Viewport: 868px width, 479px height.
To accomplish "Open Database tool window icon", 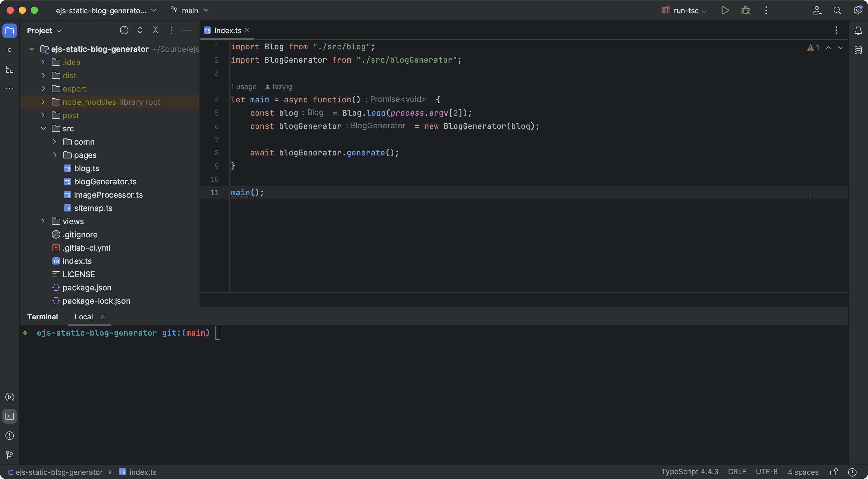I will pyautogui.click(x=858, y=50).
